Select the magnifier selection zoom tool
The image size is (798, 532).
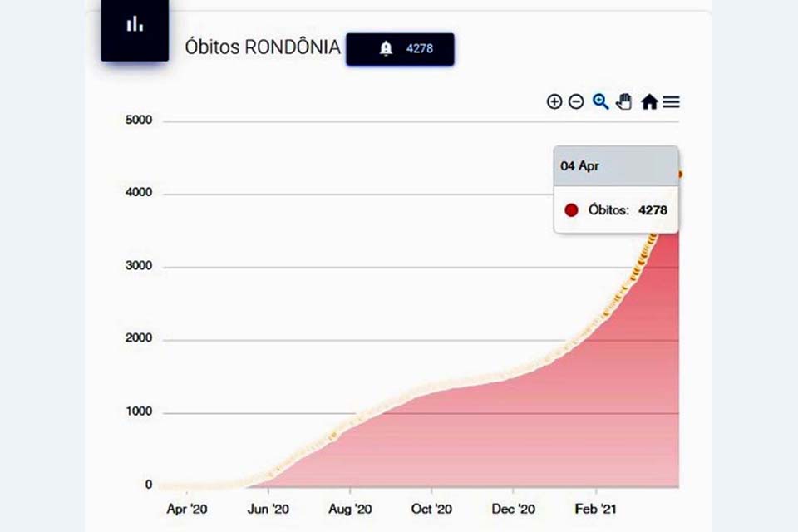pyautogui.click(x=600, y=101)
